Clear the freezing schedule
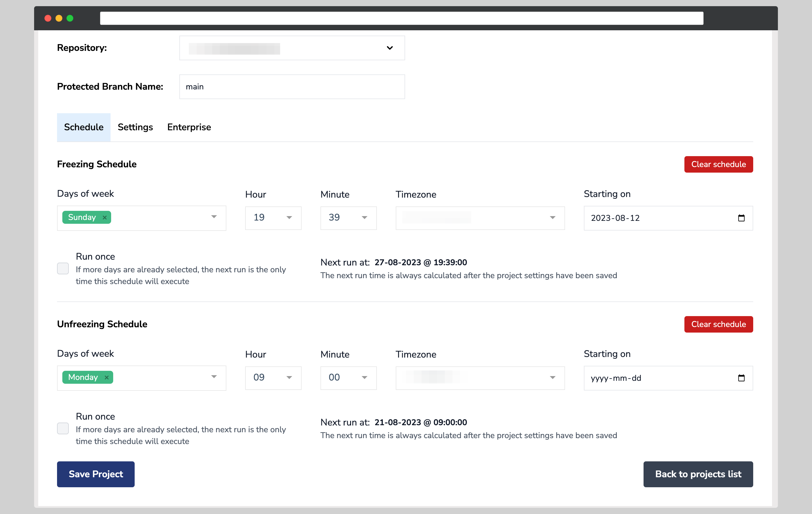The image size is (812, 514). 718,164
